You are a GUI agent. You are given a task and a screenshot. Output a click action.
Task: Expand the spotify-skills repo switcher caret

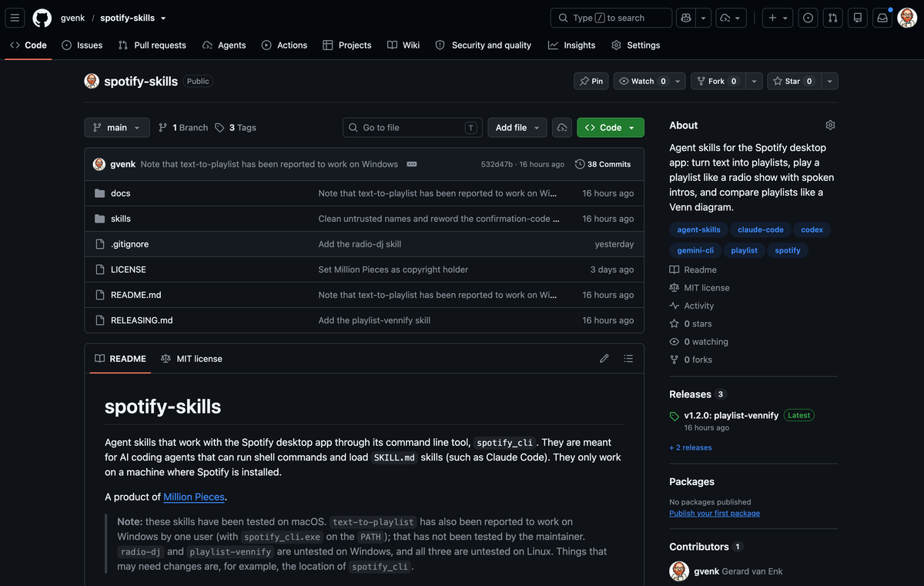(163, 18)
